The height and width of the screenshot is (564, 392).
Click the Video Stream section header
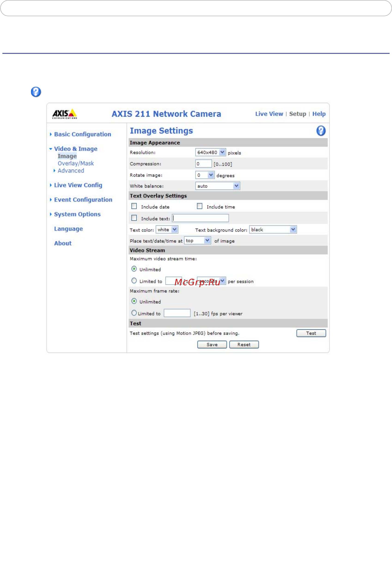pyautogui.click(x=228, y=250)
